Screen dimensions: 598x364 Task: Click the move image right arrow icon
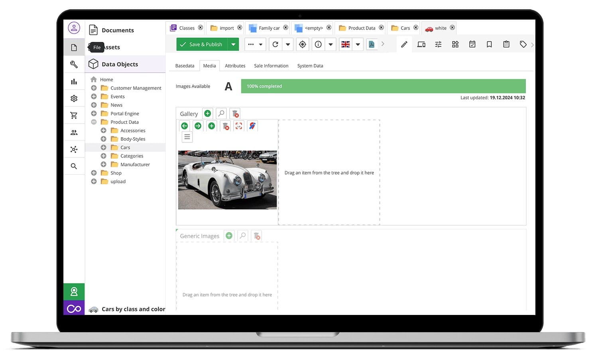[x=198, y=126]
